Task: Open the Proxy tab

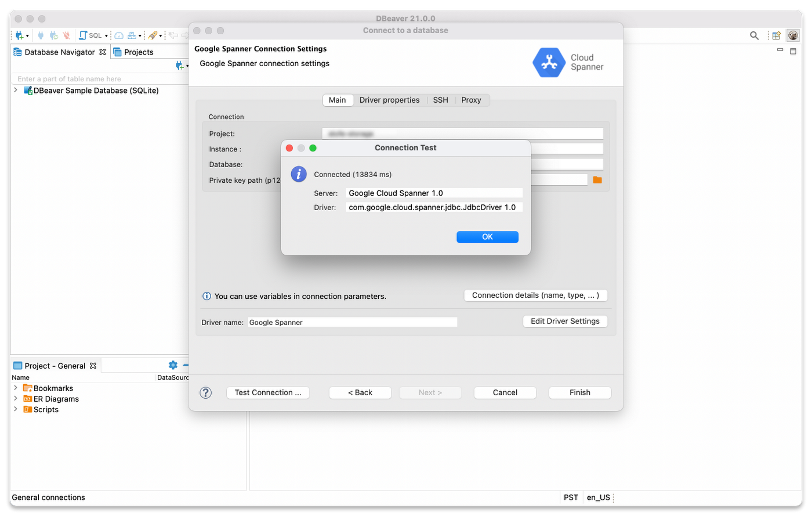Action: click(x=472, y=100)
